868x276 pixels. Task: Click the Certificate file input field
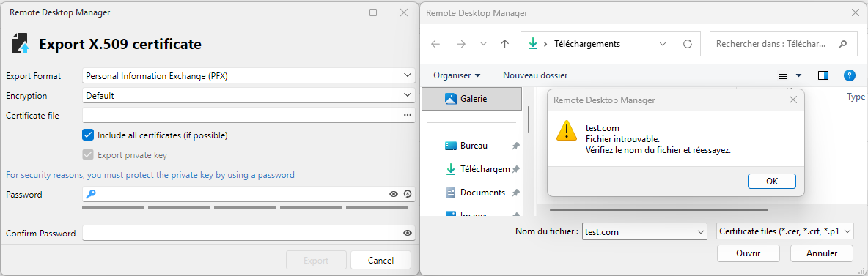point(242,115)
